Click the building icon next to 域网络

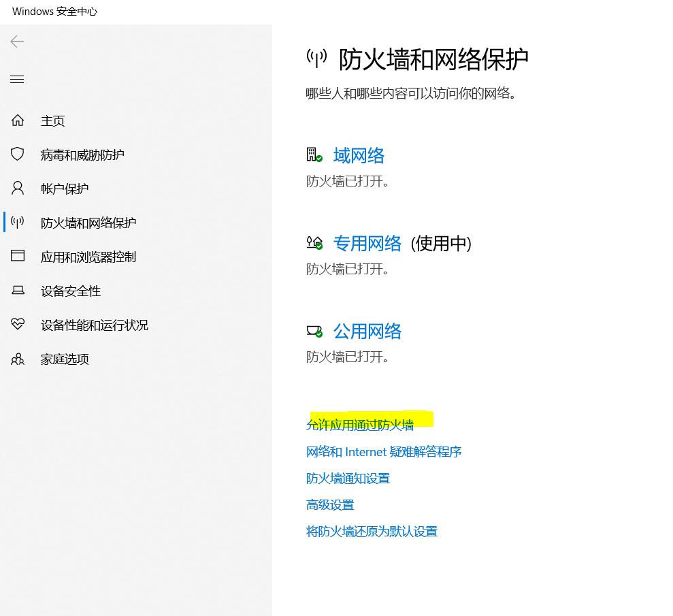[314, 155]
